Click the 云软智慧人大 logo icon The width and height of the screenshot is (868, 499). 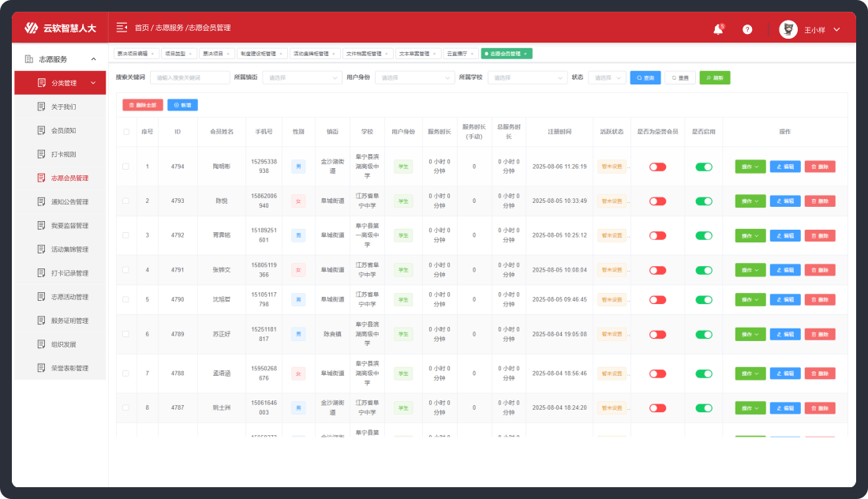31,28
